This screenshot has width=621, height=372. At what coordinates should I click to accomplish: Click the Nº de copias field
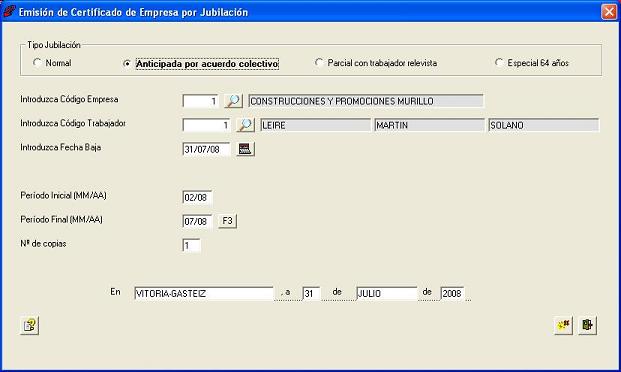tap(191, 246)
